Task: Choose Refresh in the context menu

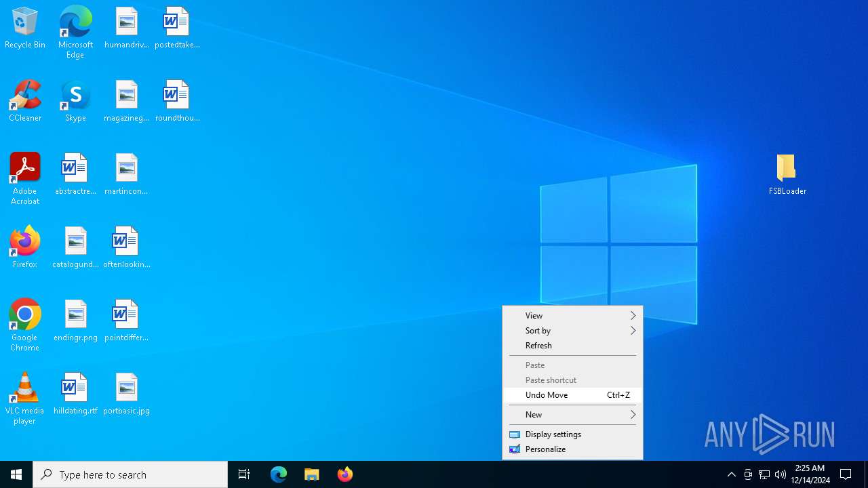Action: tap(572, 346)
